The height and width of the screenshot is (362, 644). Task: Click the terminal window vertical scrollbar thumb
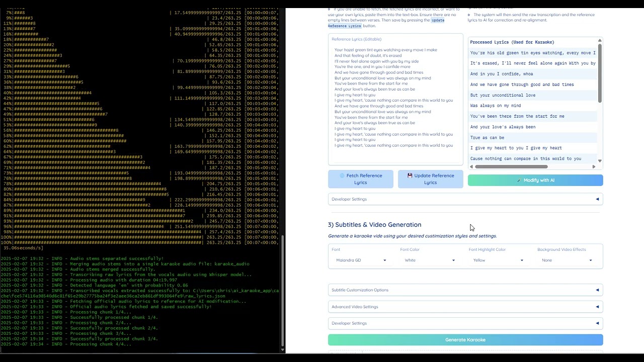coord(282,291)
